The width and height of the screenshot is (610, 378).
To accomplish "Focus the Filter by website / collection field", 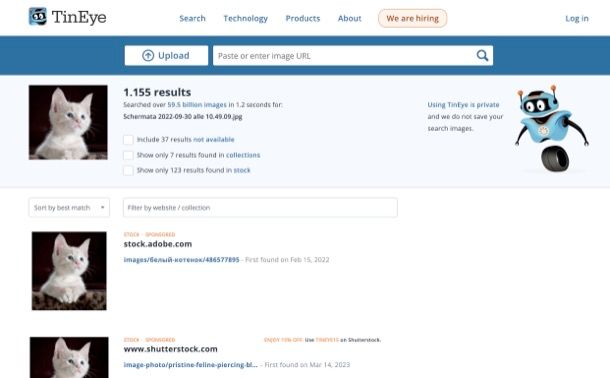I will (x=260, y=208).
